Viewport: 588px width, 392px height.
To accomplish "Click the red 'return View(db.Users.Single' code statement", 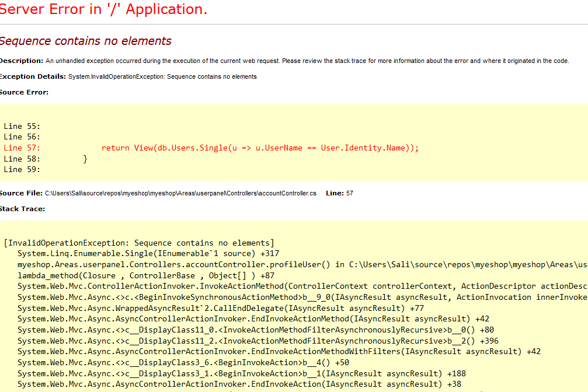I will coord(260,148).
